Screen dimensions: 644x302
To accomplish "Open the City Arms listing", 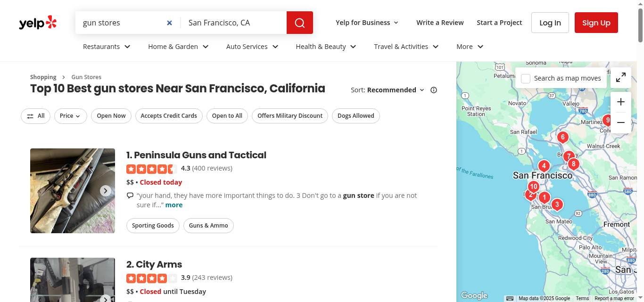I will tap(159, 264).
